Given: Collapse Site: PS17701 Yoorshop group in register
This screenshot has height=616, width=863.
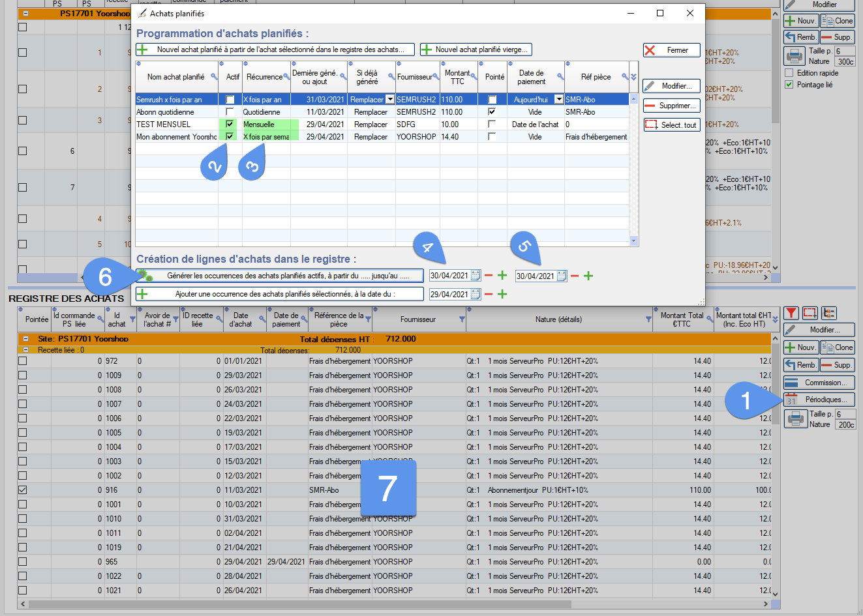Looking at the screenshot, I should tap(26, 339).
